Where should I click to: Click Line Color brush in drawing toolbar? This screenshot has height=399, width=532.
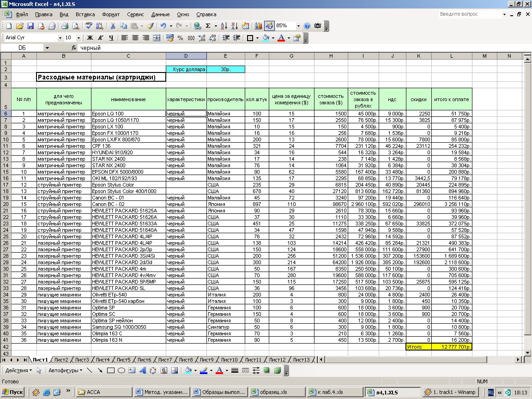[x=204, y=370]
